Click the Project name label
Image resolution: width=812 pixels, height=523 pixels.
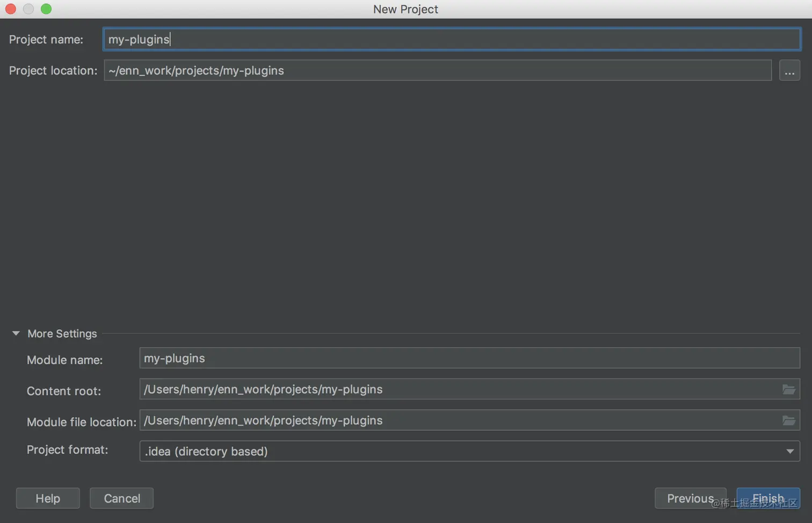(x=46, y=39)
